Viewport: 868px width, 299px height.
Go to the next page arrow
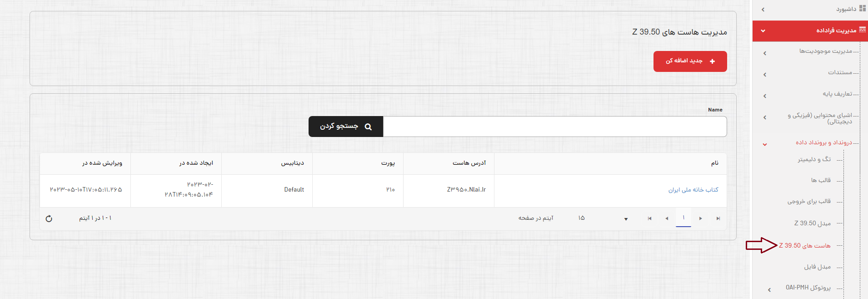pos(667,219)
